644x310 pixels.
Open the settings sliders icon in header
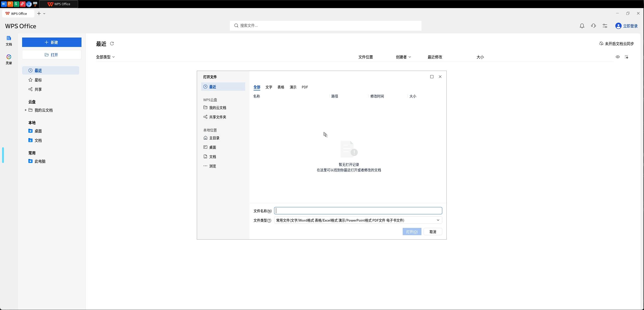[605, 26]
